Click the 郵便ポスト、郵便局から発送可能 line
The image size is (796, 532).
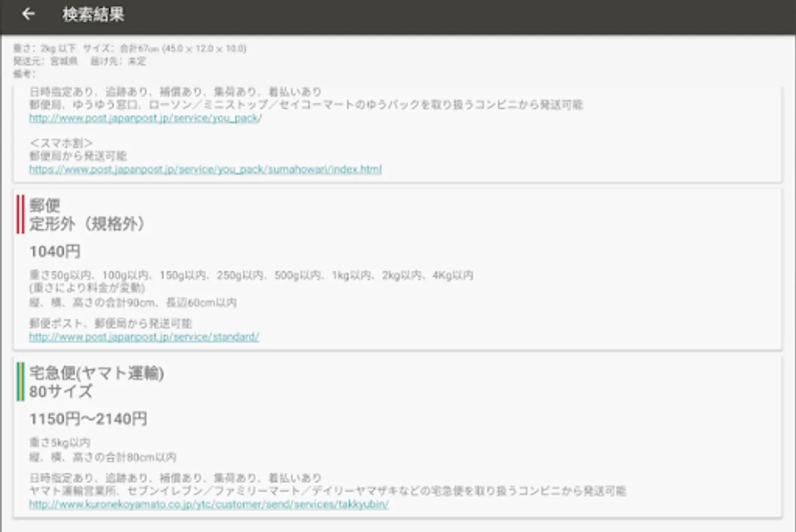(111, 323)
